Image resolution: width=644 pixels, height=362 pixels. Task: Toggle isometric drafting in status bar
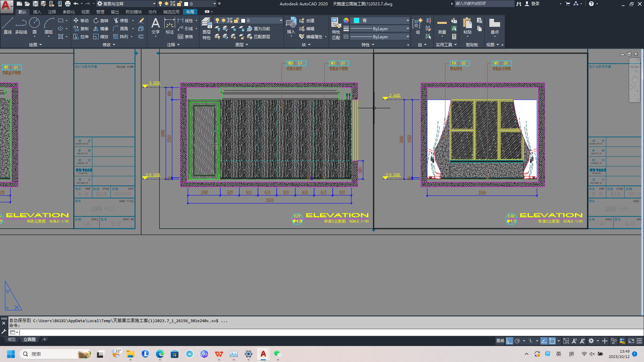pyautogui.click(x=530, y=341)
